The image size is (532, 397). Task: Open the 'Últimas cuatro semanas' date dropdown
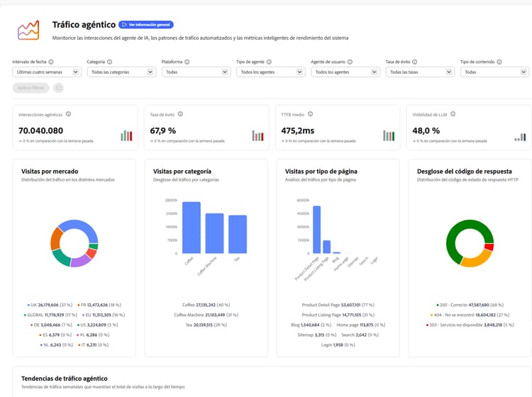click(x=47, y=72)
